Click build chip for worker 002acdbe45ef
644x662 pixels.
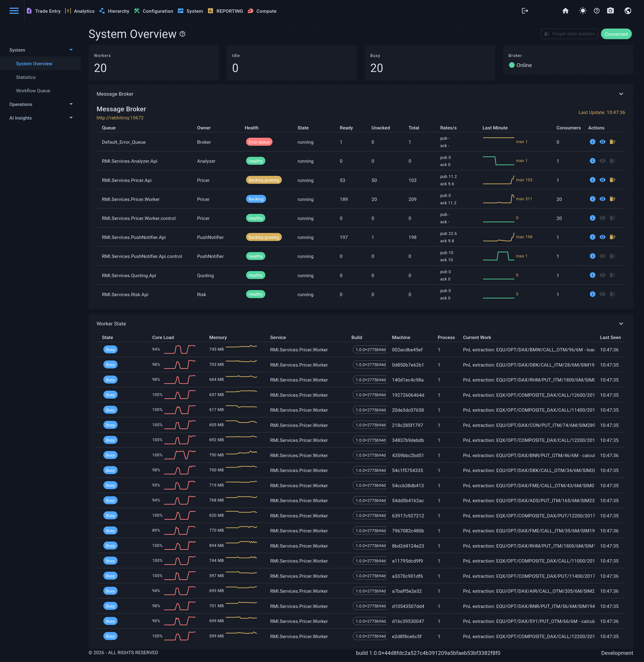[370, 350]
